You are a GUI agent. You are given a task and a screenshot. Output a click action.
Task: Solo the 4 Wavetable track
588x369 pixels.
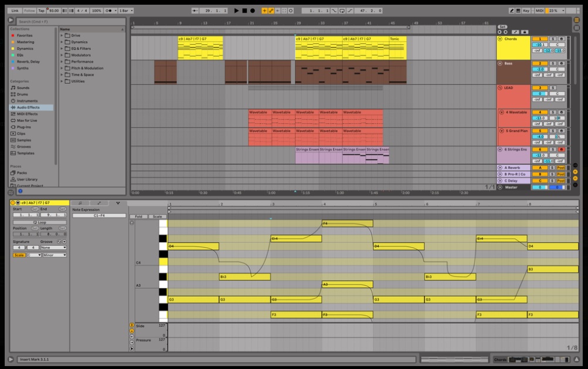[x=553, y=112]
